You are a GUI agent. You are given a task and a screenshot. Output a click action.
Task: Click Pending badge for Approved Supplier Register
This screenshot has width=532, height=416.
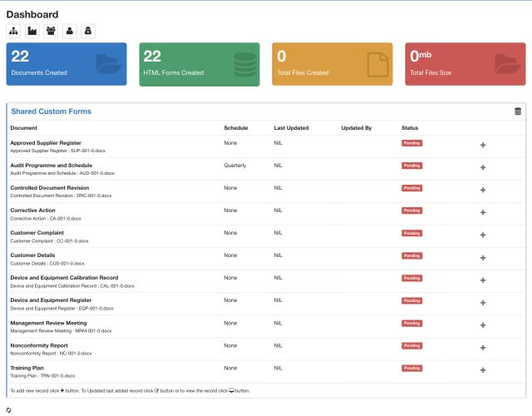click(412, 143)
